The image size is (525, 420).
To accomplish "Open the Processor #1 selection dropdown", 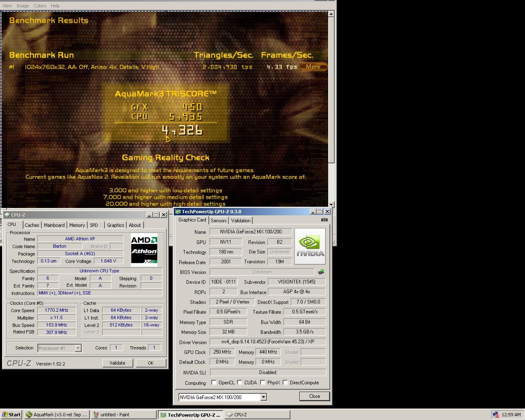I will click(x=78, y=348).
